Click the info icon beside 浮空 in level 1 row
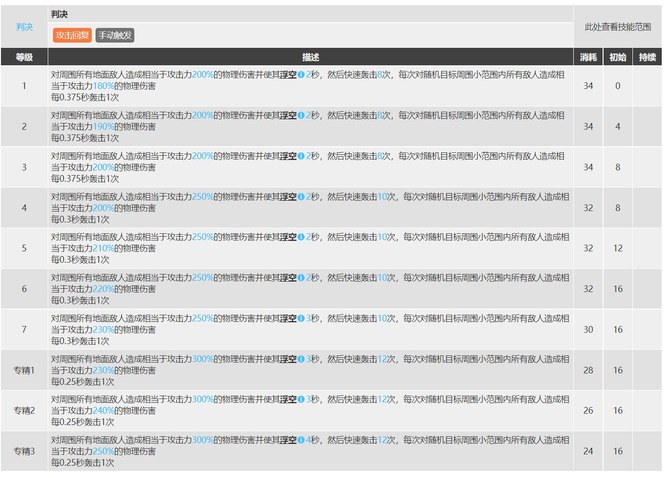This screenshot has height=478, width=666. tap(300, 75)
